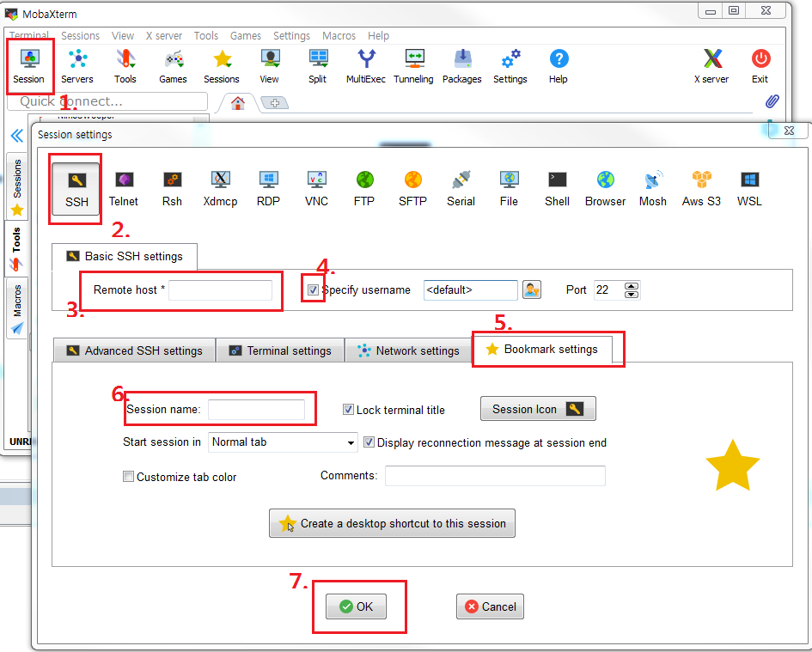Toggle Display reconnection message checkbox
The height and width of the screenshot is (652, 812).
(x=369, y=442)
